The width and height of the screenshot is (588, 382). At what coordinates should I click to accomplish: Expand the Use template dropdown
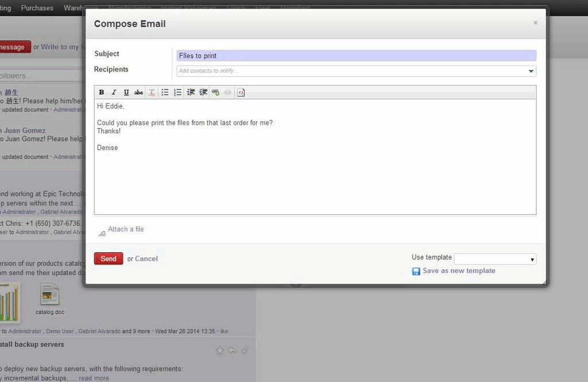coord(495,259)
